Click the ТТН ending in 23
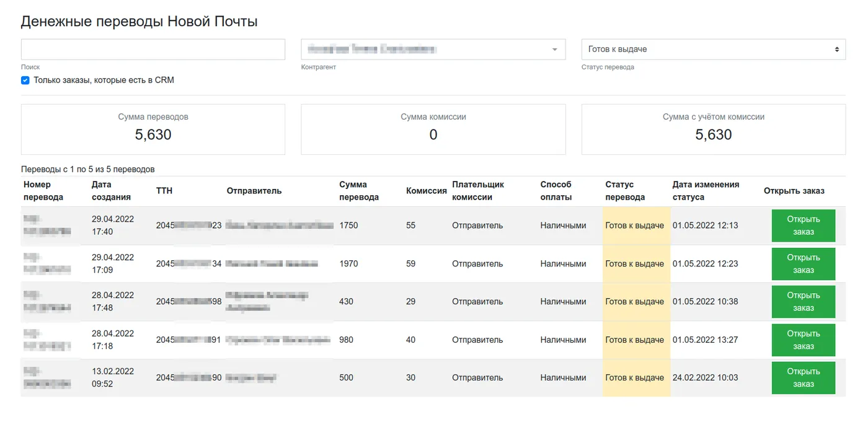 (x=189, y=226)
